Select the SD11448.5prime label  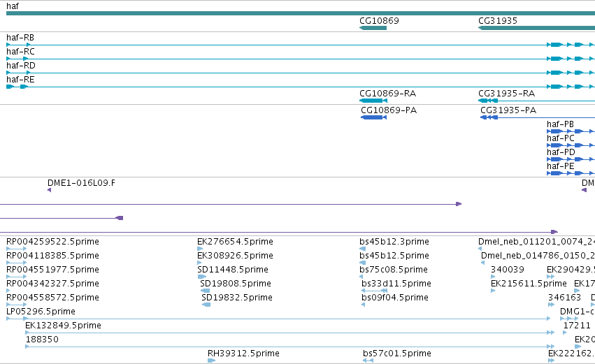(x=233, y=270)
